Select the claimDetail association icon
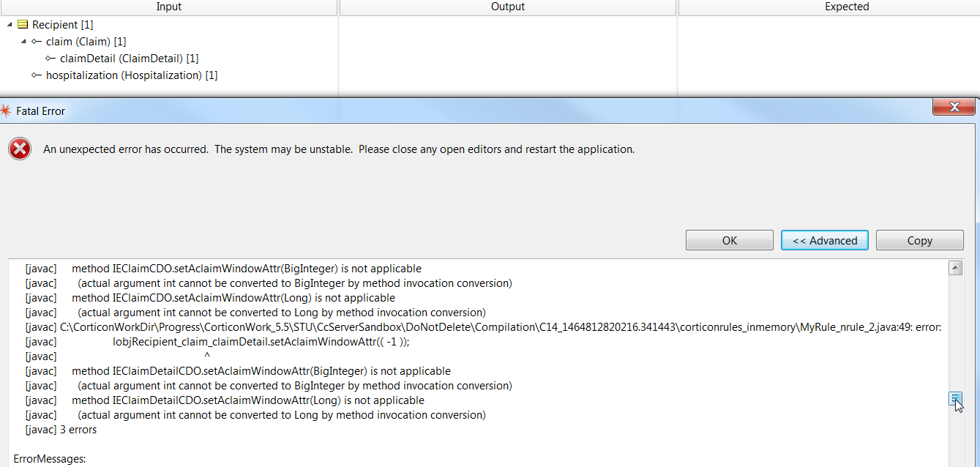980x467 pixels. [51, 59]
